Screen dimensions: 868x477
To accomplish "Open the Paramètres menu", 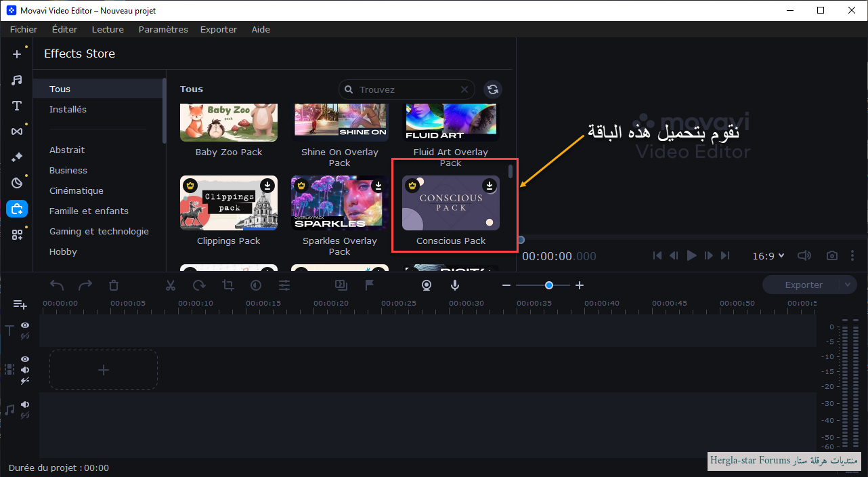I will point(163,29).
